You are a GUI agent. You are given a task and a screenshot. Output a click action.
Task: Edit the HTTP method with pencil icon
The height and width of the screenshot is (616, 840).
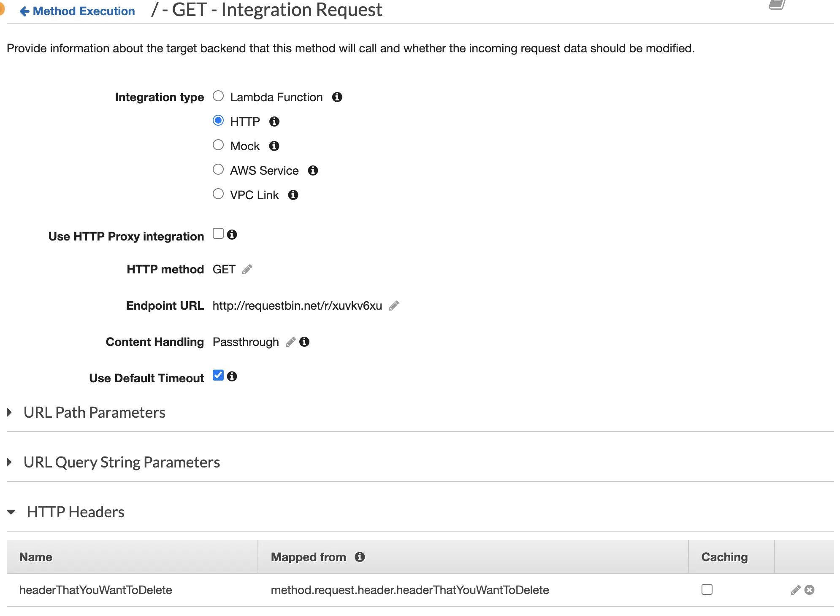tap(247, 269)
